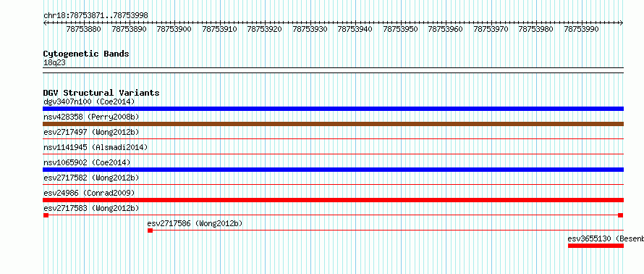Click the chr18:78753871..78753998 region label
The image size is (644, 274).
pos(96,16)
